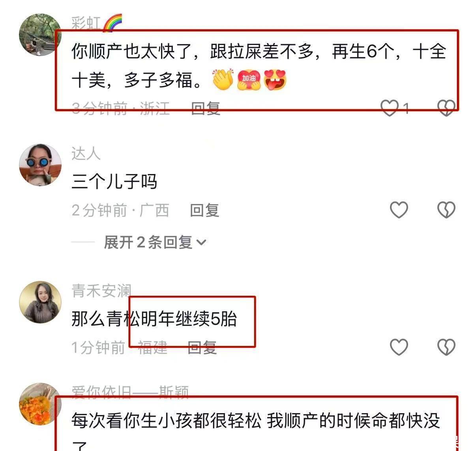Reply to 达人's comment via 回复
Viewport: 476px width, 451px height.
[x=204, y=210]
